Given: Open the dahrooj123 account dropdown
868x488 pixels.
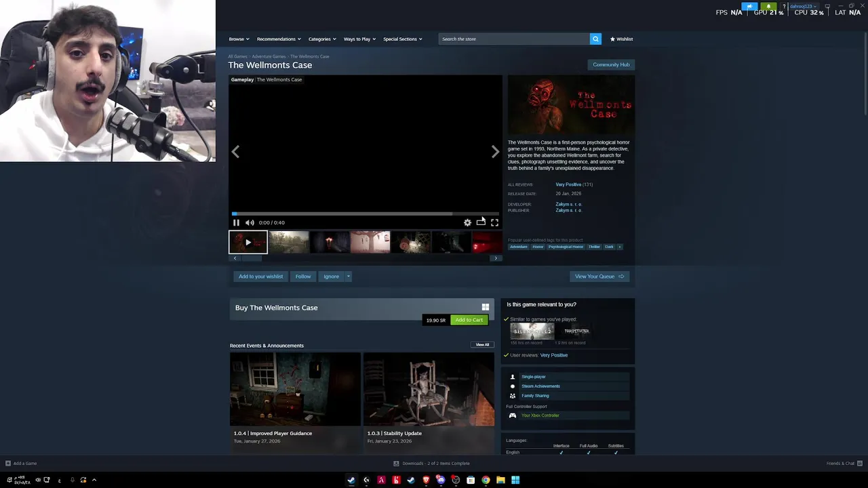Looking at the screenshot, I should click(802, 6).
